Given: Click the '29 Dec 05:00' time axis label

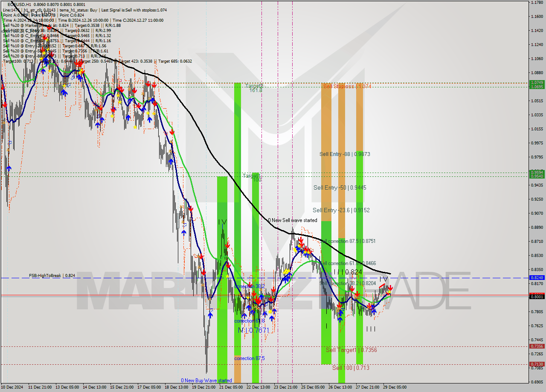Looking at the screenshot, I should click(x=395, y=387).
